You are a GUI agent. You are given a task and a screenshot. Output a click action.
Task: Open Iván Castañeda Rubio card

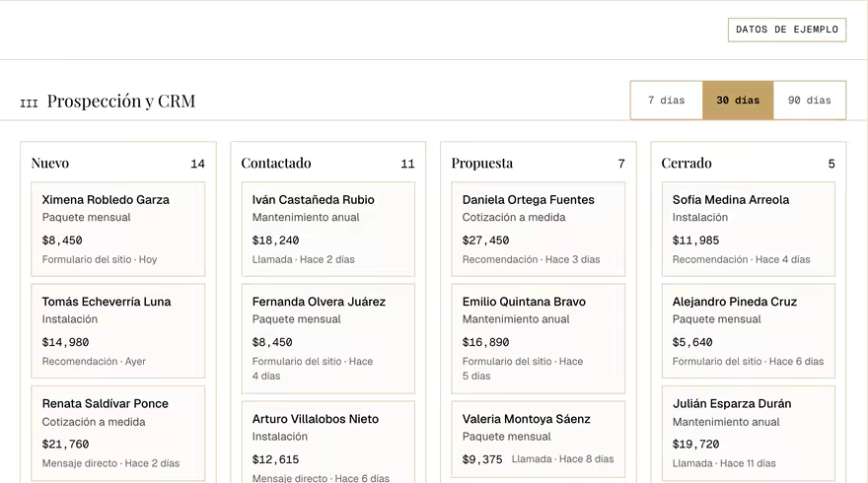(x=327, y=229)
